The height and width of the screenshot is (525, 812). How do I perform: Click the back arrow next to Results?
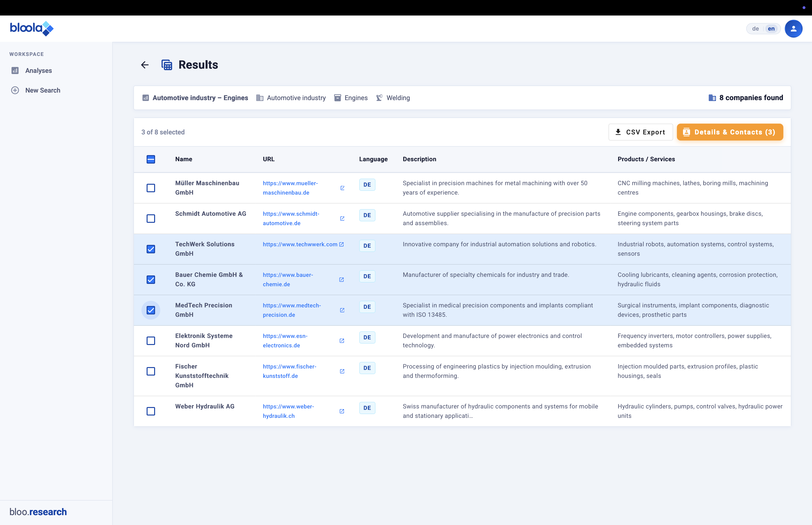point(145,65)
